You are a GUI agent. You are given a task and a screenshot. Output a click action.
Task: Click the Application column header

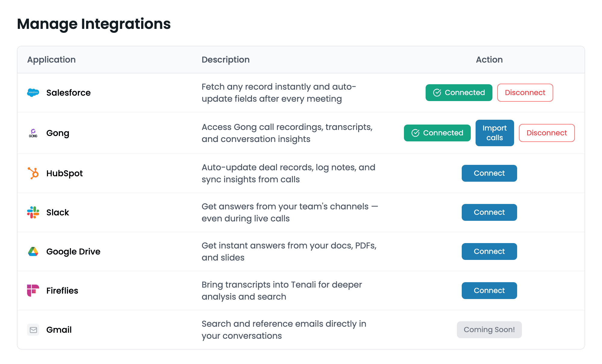coord(51,60)
